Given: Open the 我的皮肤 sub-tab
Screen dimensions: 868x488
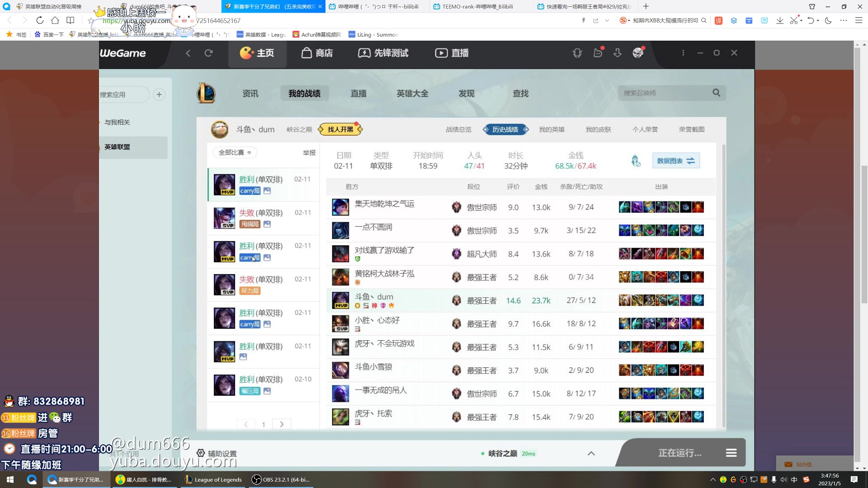Looking at the screenshot, I should 599,130.
